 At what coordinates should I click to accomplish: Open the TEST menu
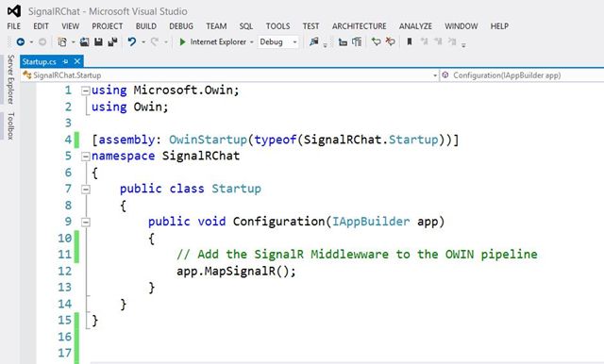click(x=310, y=26)
